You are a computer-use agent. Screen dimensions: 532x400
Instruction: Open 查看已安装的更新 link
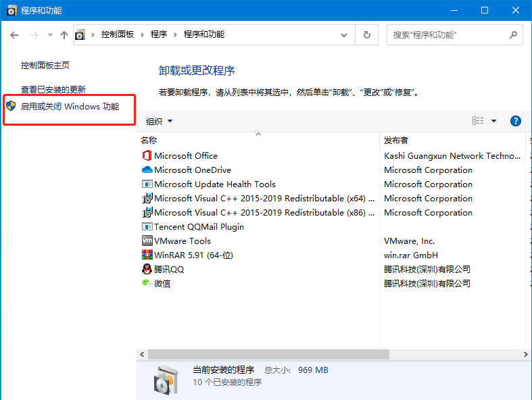click(53, 90)
